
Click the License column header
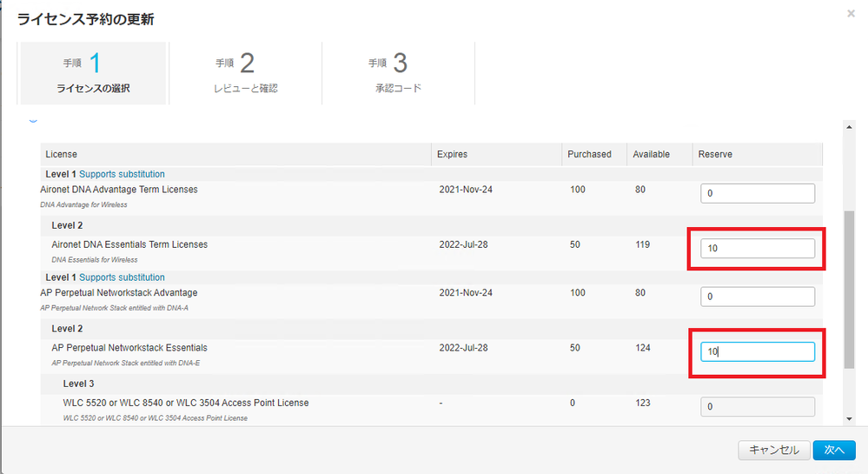pyautogui.click(x=235, y=154)
